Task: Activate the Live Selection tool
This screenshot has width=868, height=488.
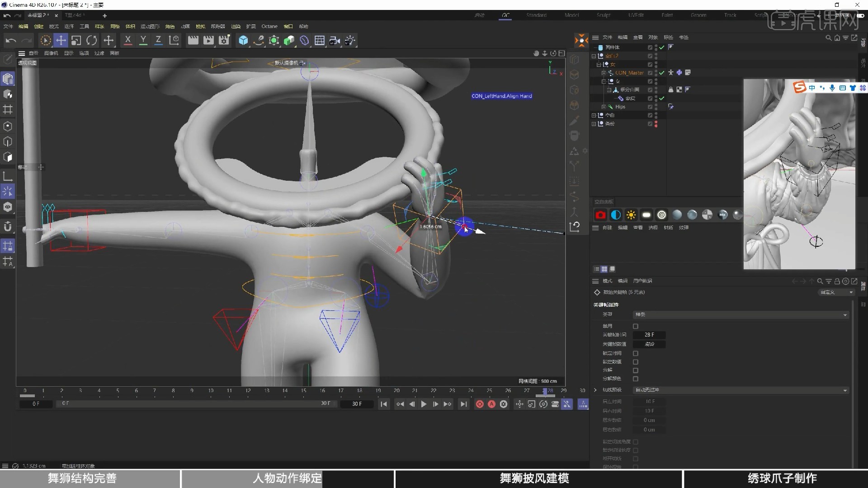Action: (45, 40)
